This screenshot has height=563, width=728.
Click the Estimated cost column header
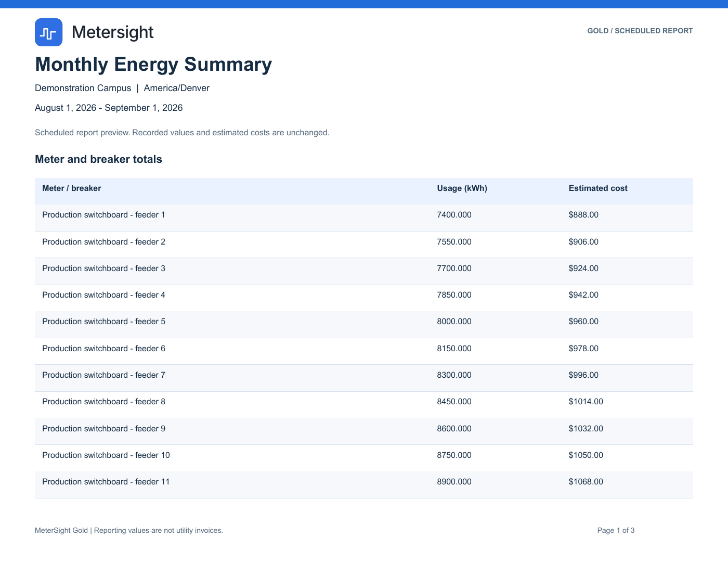tap(598, 188)
